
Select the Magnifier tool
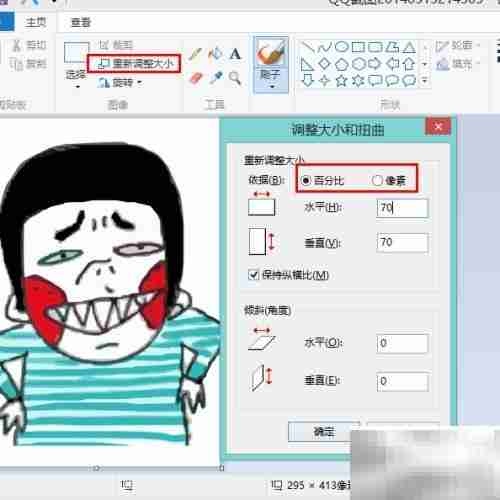pos(235,78)
